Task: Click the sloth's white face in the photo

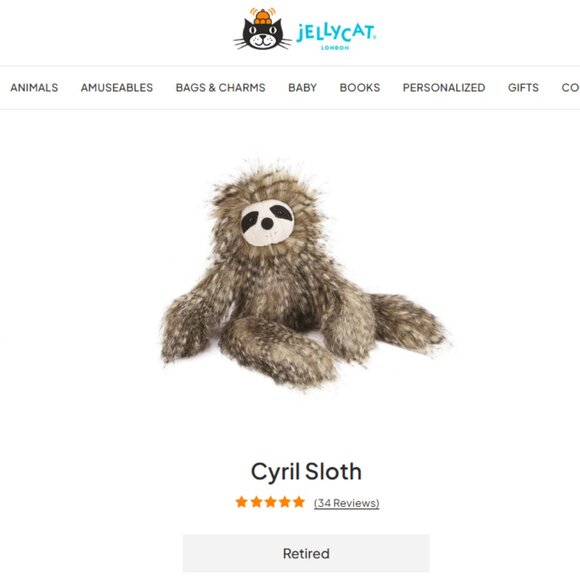Action: pyautogui.click(x=267, y=223)
